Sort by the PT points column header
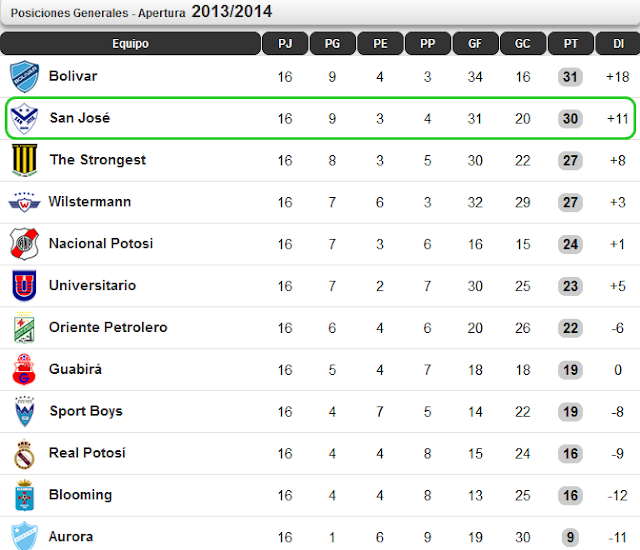The height and width of the screenshot is (550, 640). (x=571, y=43)
